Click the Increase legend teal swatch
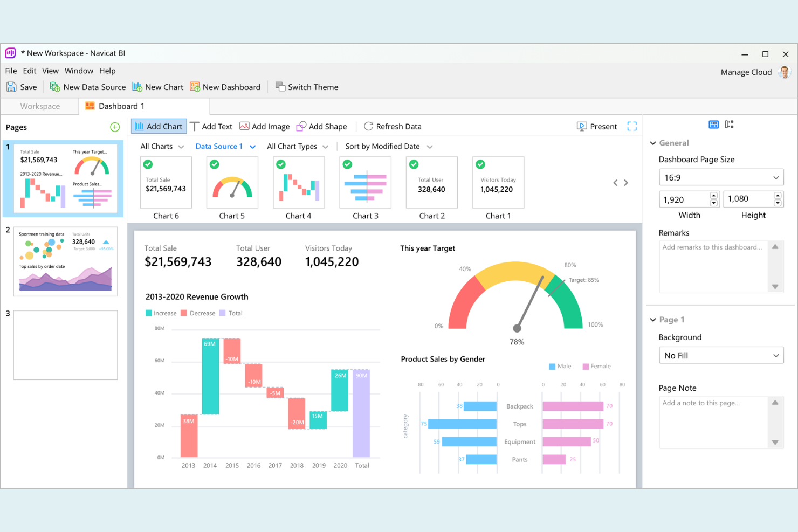The image size is (798, 532). [149, 313]
